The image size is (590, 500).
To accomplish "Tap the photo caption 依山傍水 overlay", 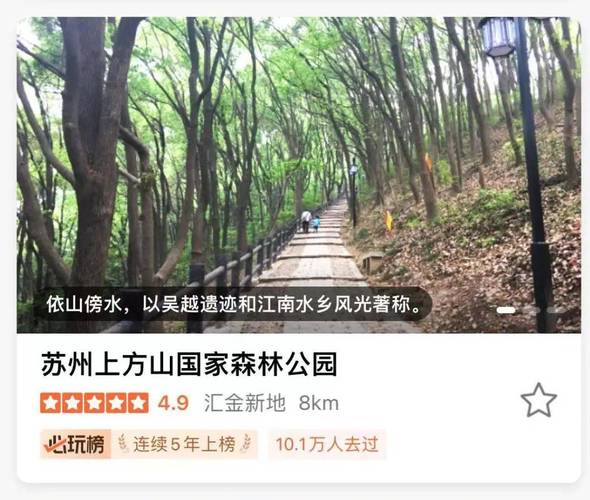I will tap(233, 304).
